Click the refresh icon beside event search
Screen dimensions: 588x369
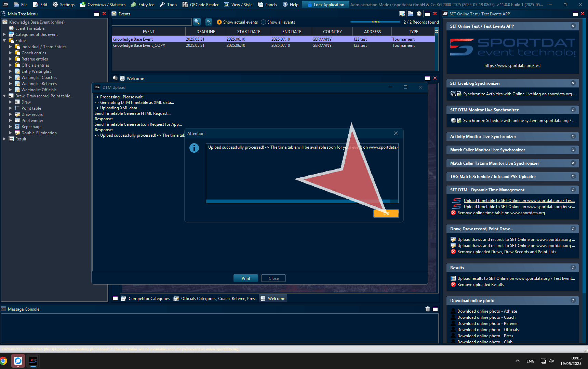coord(209,22)
